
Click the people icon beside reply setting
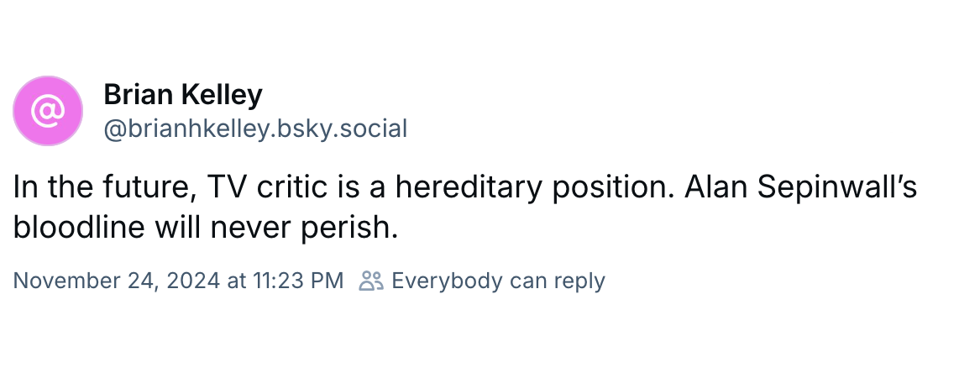click(x=370, y=281)
